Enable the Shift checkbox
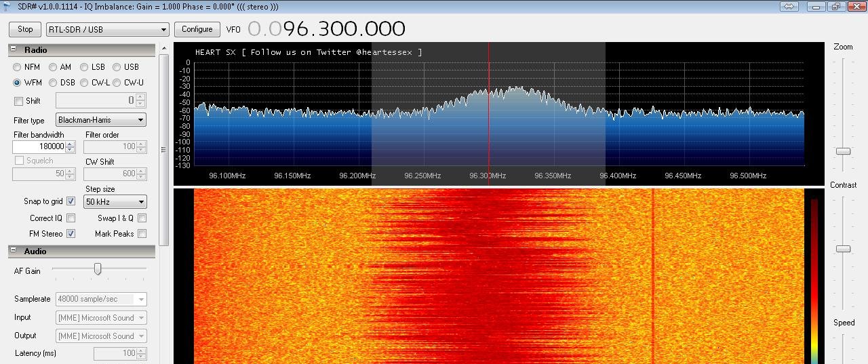This screenshot has width=868, height=364. 18,101
